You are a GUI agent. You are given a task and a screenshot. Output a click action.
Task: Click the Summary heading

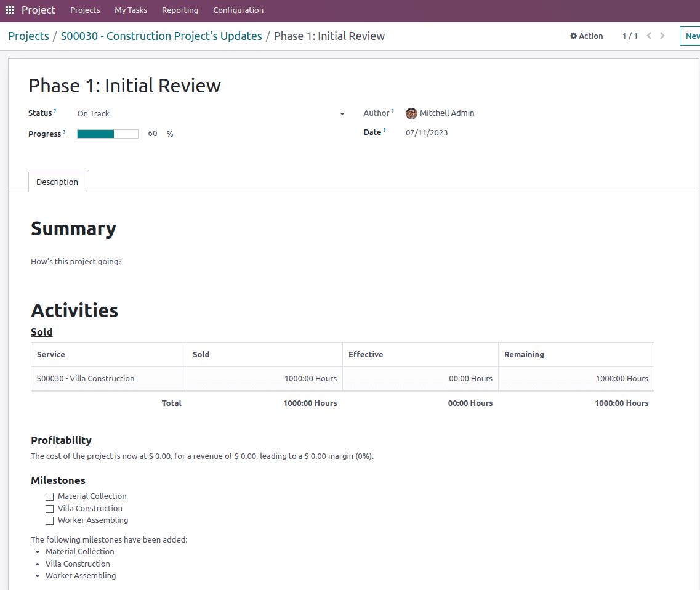[x=73, y=228]
